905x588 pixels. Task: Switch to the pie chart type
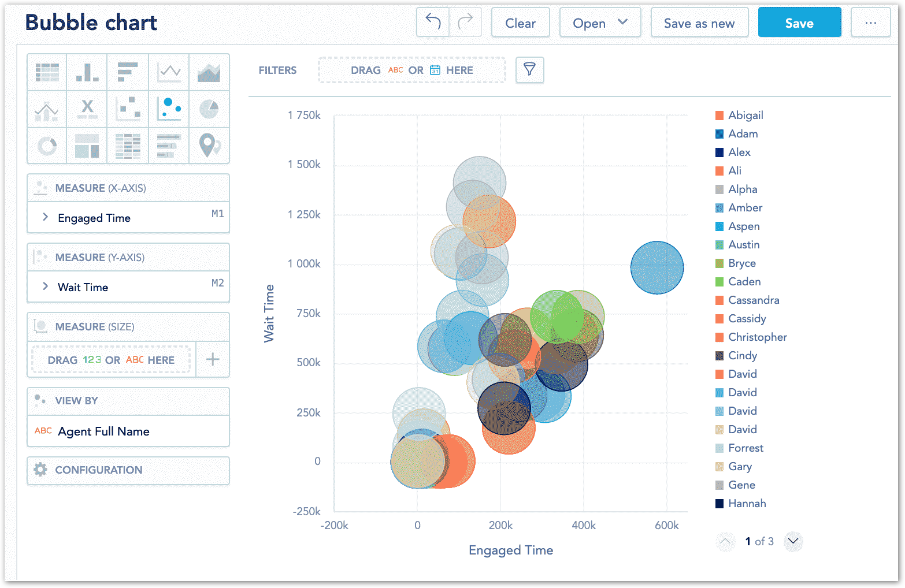pyautogui.click(x=209, y=109)
